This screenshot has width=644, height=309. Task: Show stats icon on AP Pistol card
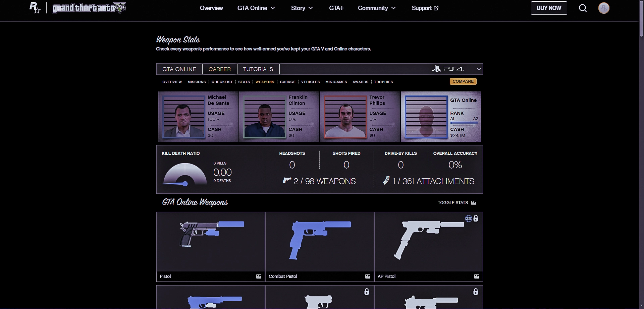click(477, 276)
